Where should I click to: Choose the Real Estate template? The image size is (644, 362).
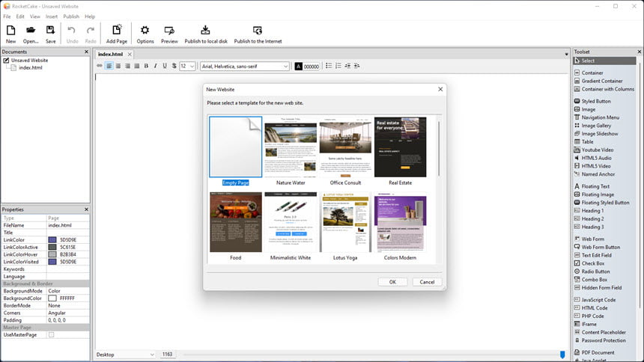pos(401,151)
